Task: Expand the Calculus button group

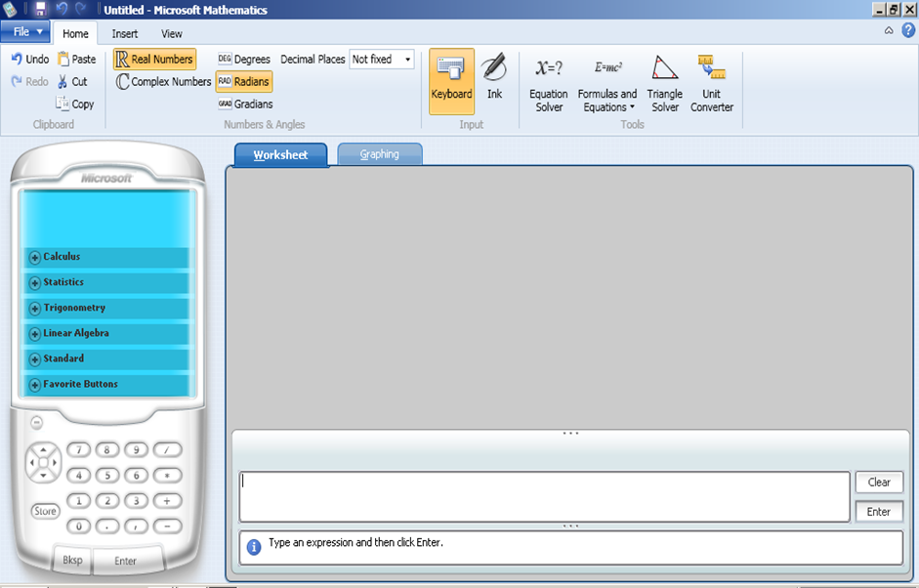Action: 106,257
